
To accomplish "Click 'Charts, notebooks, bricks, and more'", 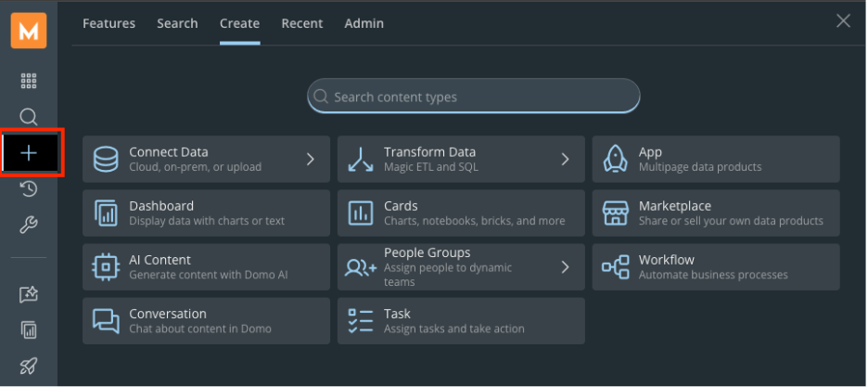I will [475, 220].
